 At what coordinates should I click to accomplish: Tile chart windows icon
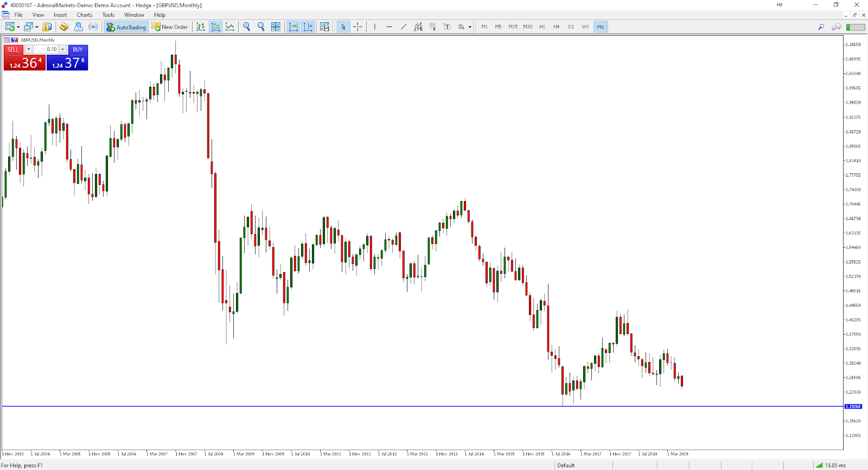(276, 27)
